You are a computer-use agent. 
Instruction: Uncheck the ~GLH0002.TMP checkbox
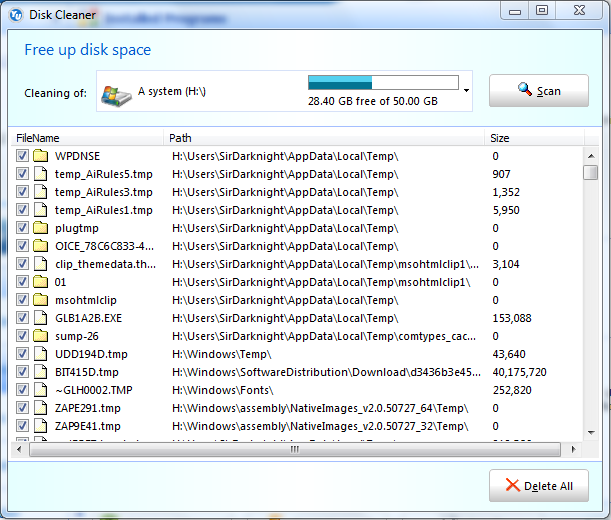pyautogui.click(x=22, y=390)
